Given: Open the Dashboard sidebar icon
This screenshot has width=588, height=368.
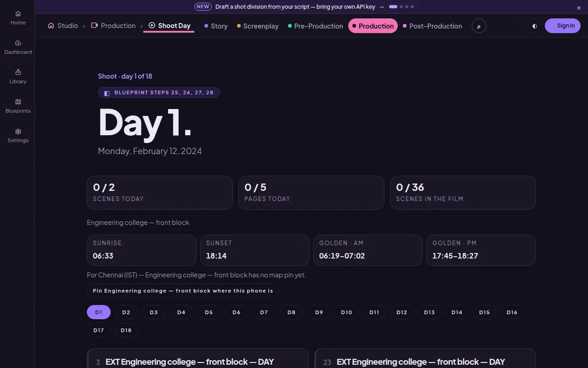Looking at the screenshot, I should [18, 47].
